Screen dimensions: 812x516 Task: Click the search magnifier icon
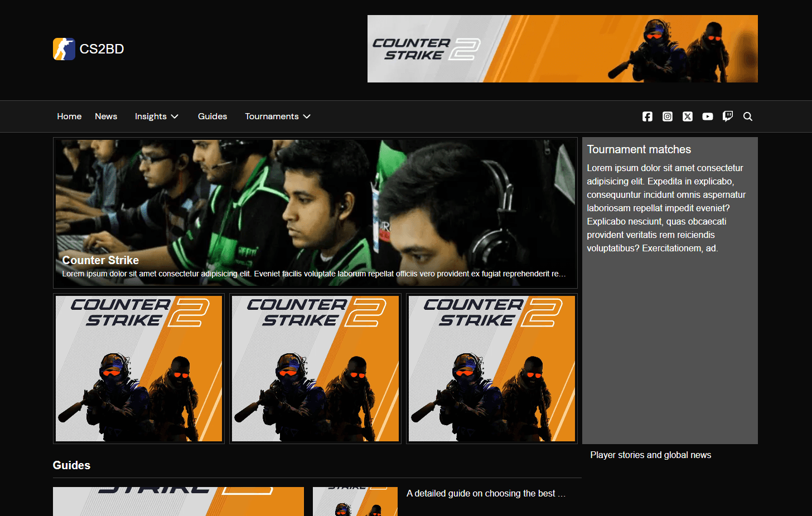pyautogui.click(x=748, y=116)
